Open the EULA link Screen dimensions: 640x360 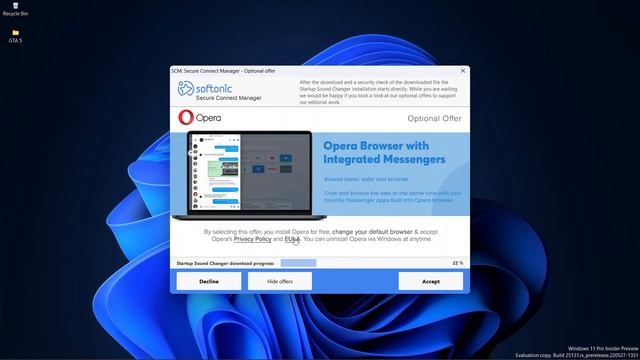(292, 239)
